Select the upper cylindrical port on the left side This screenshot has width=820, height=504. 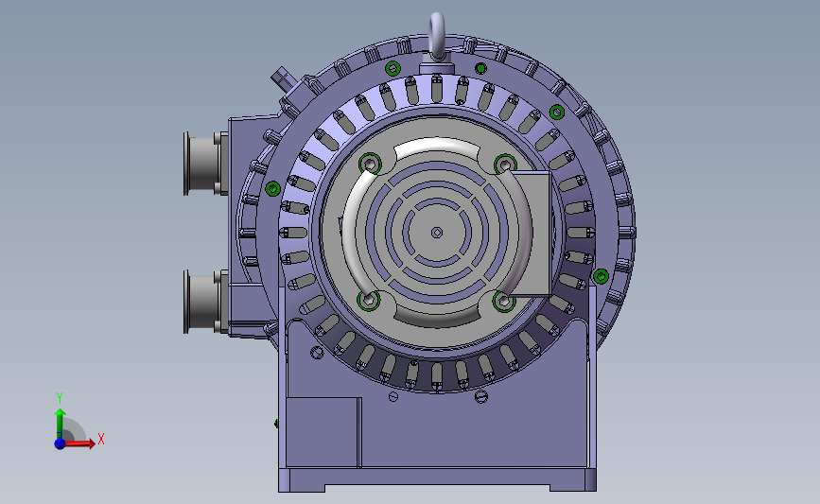pyautogui.click(x=205, y=164)
